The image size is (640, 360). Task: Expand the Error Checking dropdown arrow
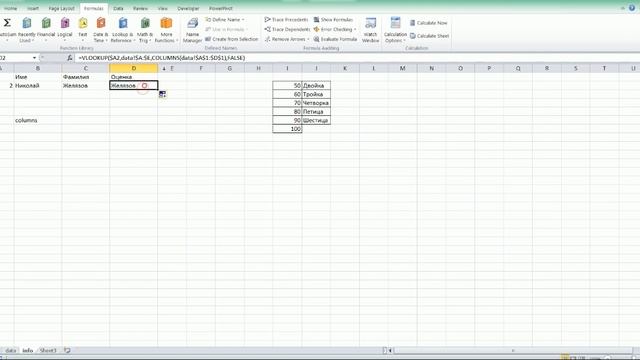point(355,29)
